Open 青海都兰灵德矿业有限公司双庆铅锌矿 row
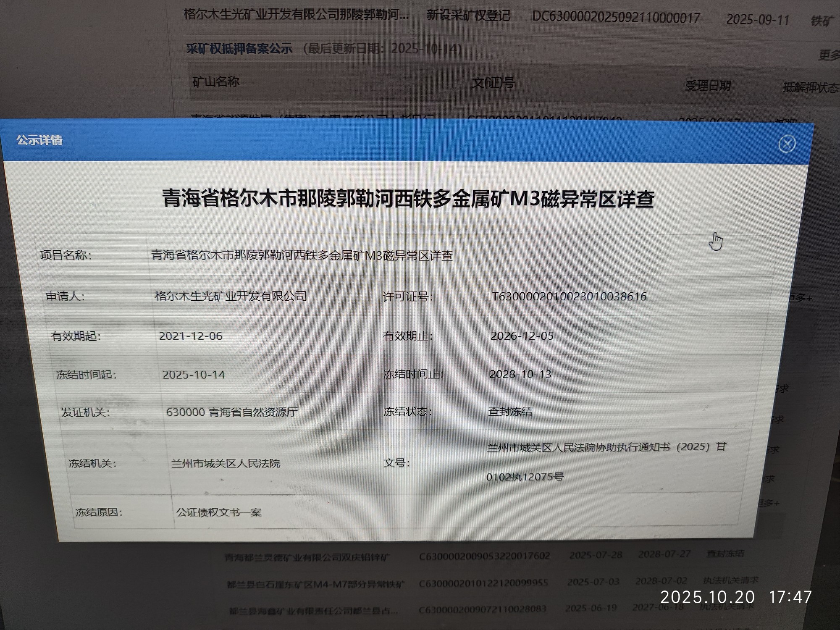 [307, 557]
